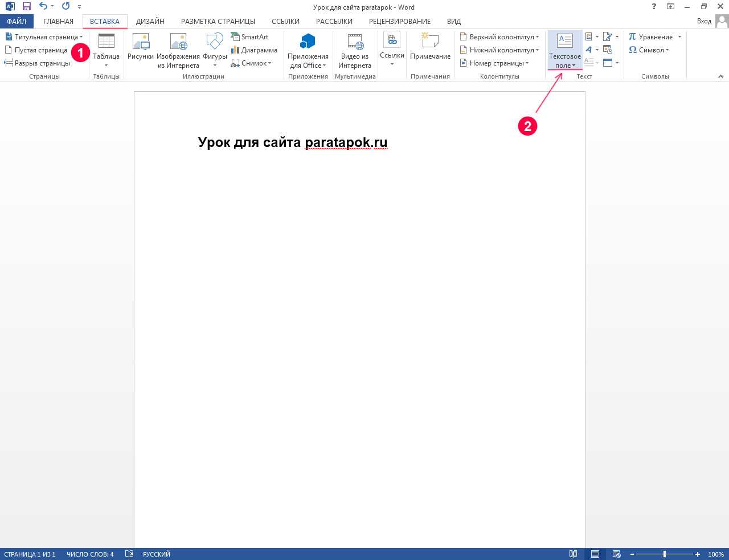This screenshot has height=560, width=729.
Task: Open word count ЧИСЛО СЛОВ: 4
Action: 90,554
